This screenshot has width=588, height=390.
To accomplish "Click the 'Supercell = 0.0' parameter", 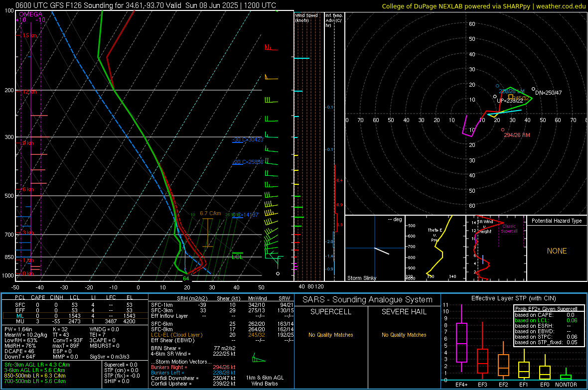I will 121,365.
